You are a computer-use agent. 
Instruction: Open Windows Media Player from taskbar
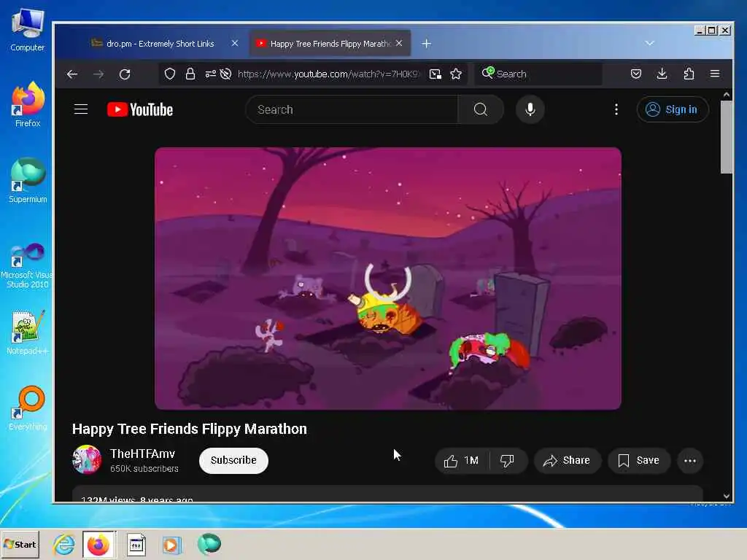(171, 545)
